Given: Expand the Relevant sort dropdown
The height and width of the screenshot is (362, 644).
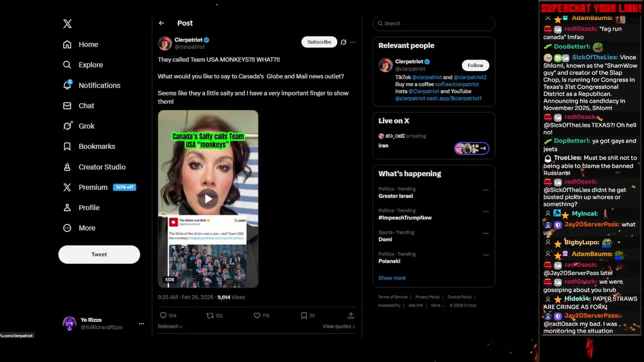Looking at the screenshot, I should point(170,326).
